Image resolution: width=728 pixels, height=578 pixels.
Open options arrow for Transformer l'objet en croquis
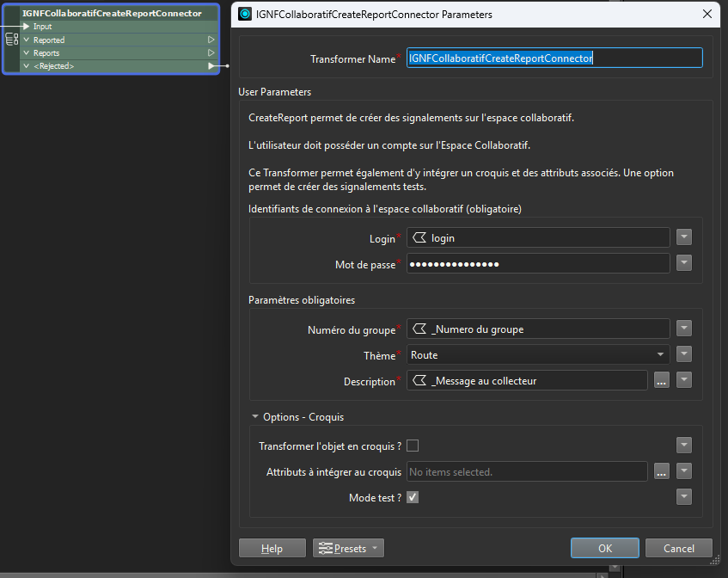(684, 446)
